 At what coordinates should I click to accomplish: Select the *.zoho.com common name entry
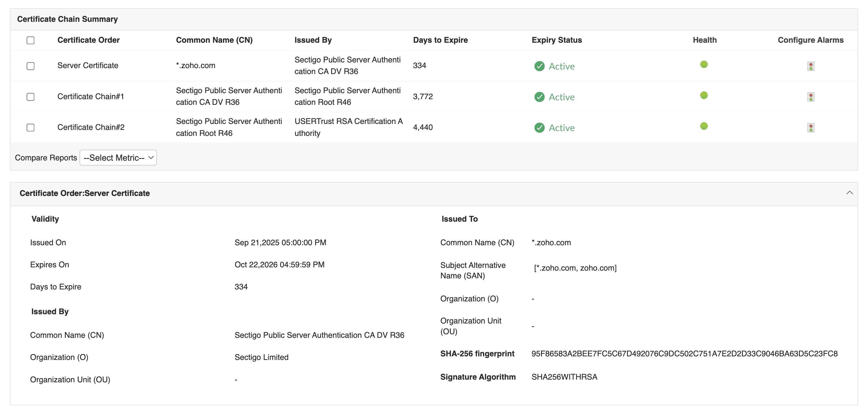click(195, 65)
